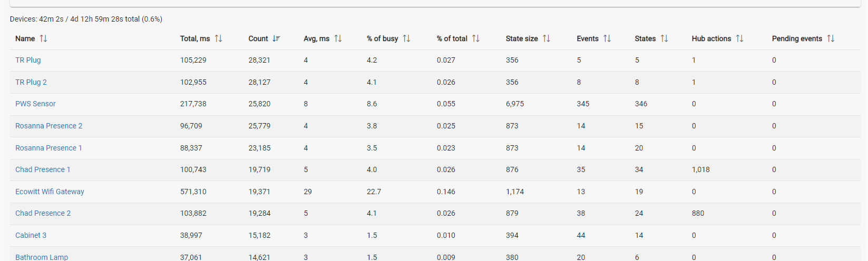This screenshot has height=261, width=868.
Task: Sort by Hub actions arrows icon
Action: click(739, 38)
